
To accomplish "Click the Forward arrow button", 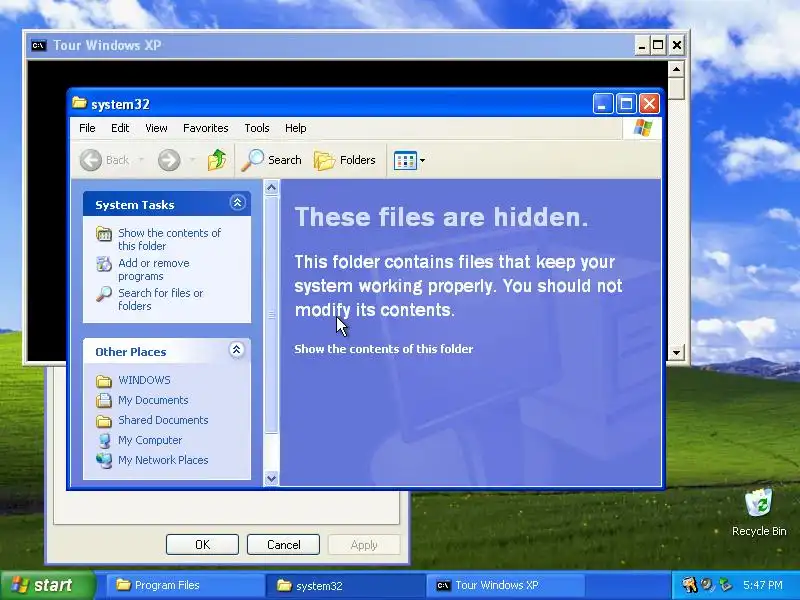I will 169,160.
